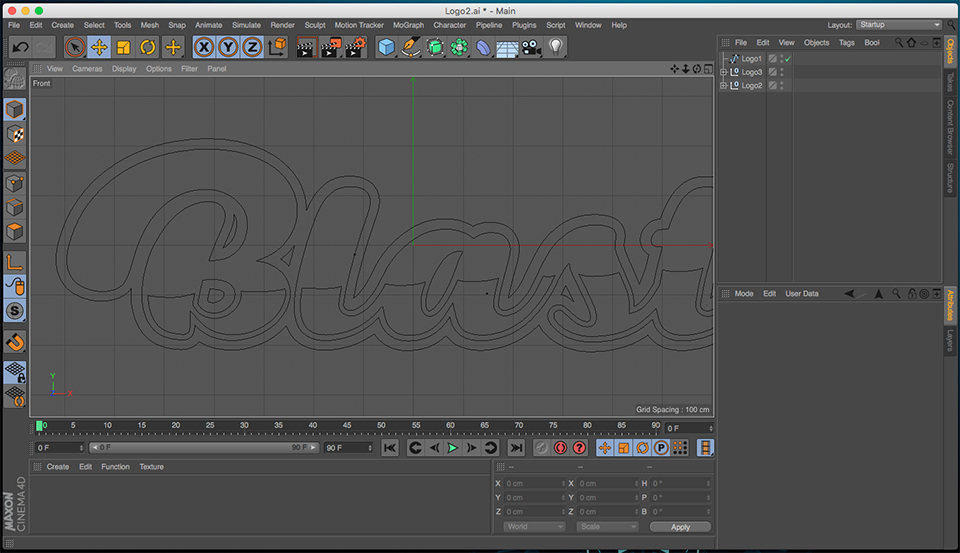Screen dimensions: 960x553
Task: Switch to the Content Browser tab
Action: 950,127
